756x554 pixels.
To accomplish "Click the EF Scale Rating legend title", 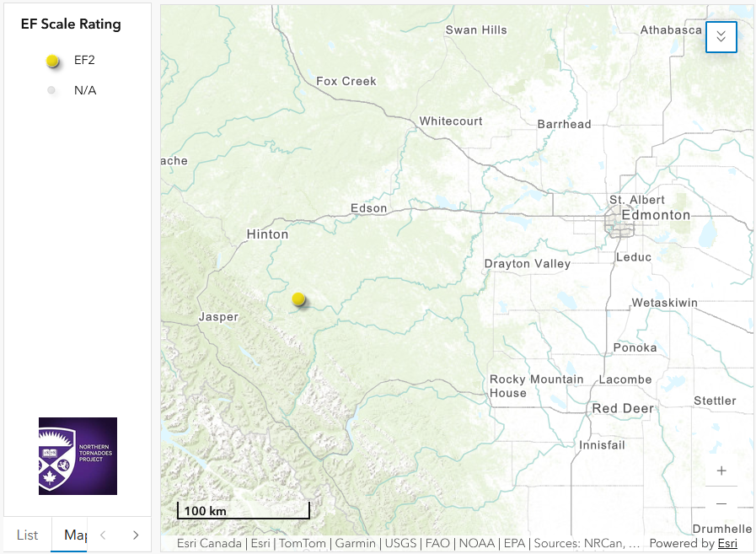I will coord(71,24).
